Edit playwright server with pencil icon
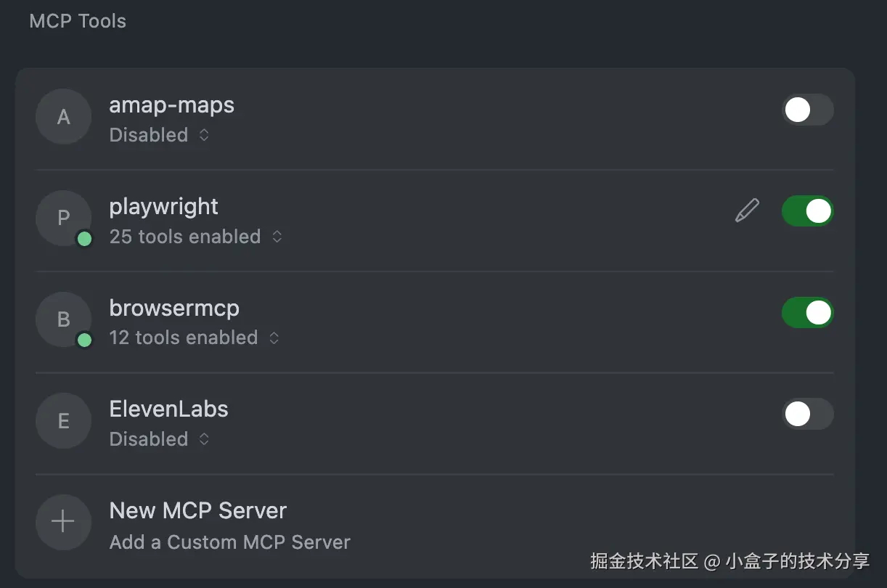Screen dimensions: 887x588 point(747,211)
